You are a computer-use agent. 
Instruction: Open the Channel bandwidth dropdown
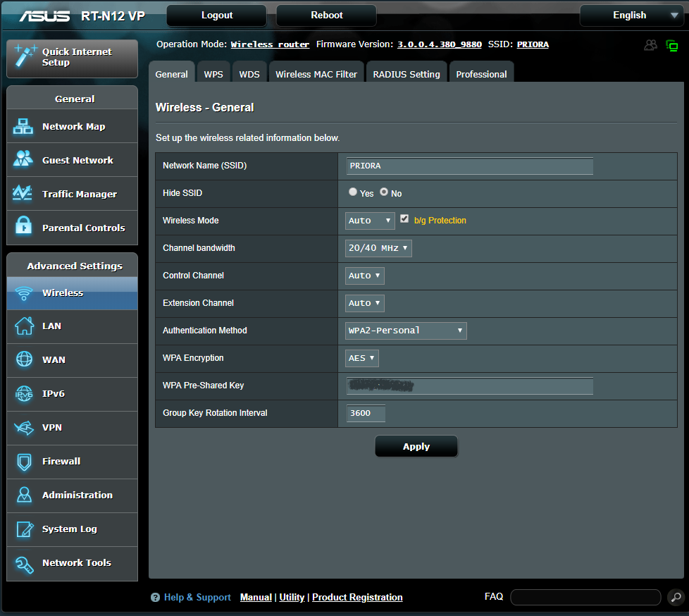coord(378,248)
